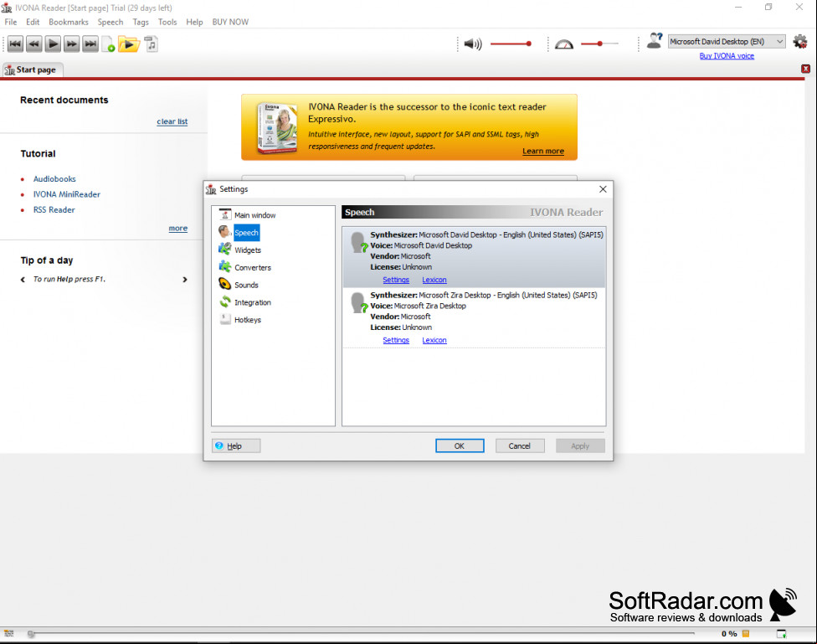Close the Settings dialog with X
This screenshot has width=817, height=644.
[x=603, y=189]
